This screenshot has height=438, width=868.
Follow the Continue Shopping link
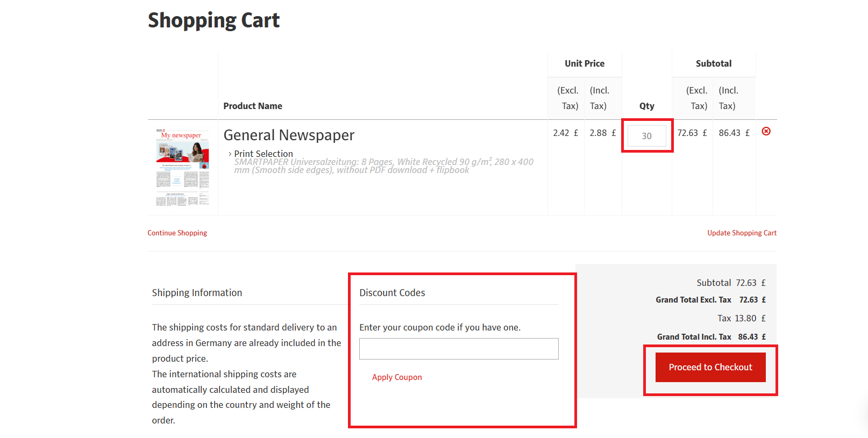point(177,233)
